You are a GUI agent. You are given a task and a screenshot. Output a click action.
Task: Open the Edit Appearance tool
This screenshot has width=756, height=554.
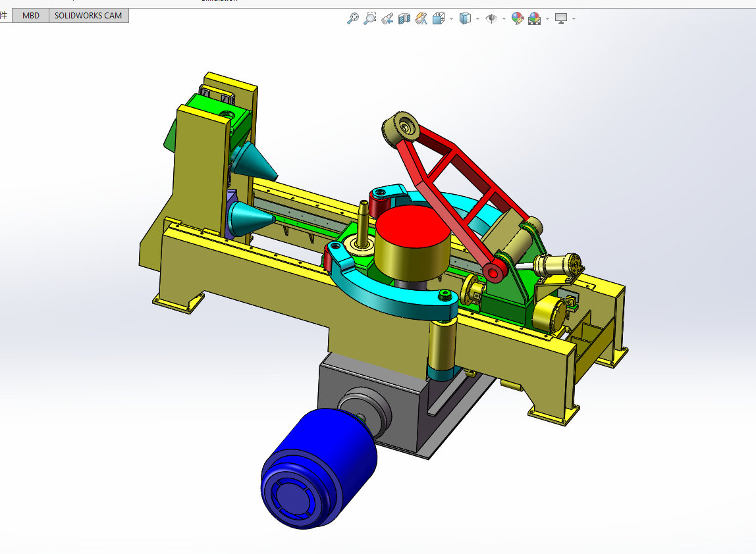coord(518,19)
